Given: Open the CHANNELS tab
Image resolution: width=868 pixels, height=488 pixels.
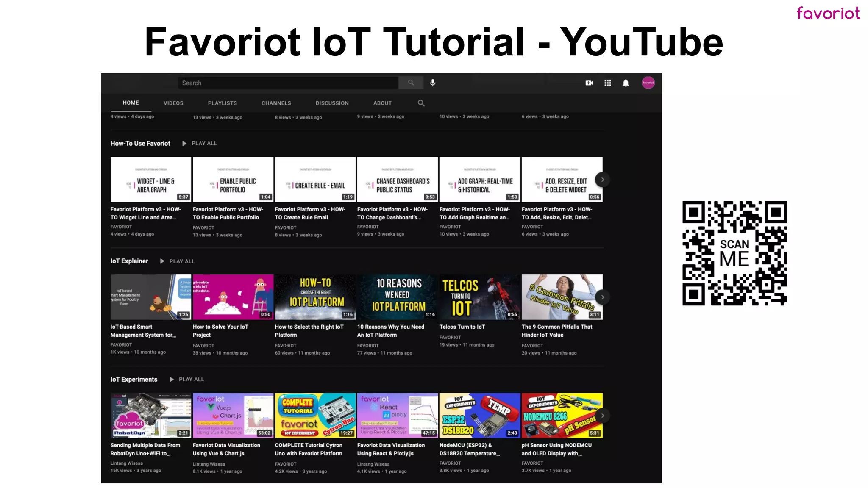Looking at the screenshot, I should click(276, 103).
